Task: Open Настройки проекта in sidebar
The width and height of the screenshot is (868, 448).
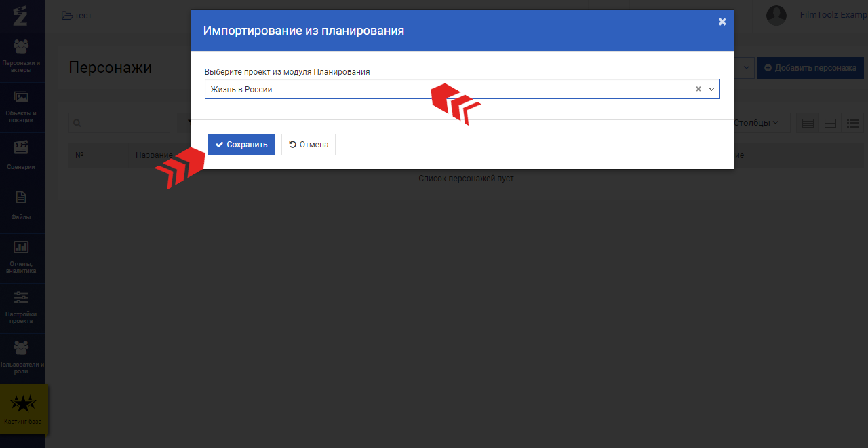Action: [22, 307]
